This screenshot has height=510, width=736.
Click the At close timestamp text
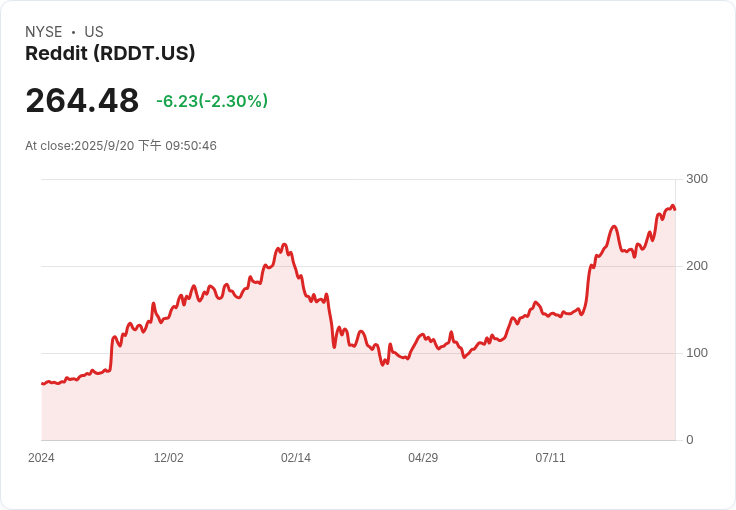tap(121, 146)
